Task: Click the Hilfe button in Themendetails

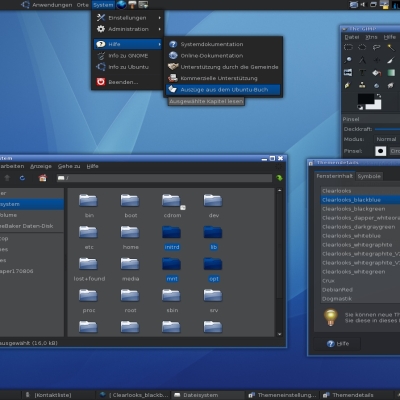Action: [x=337, y=344]
